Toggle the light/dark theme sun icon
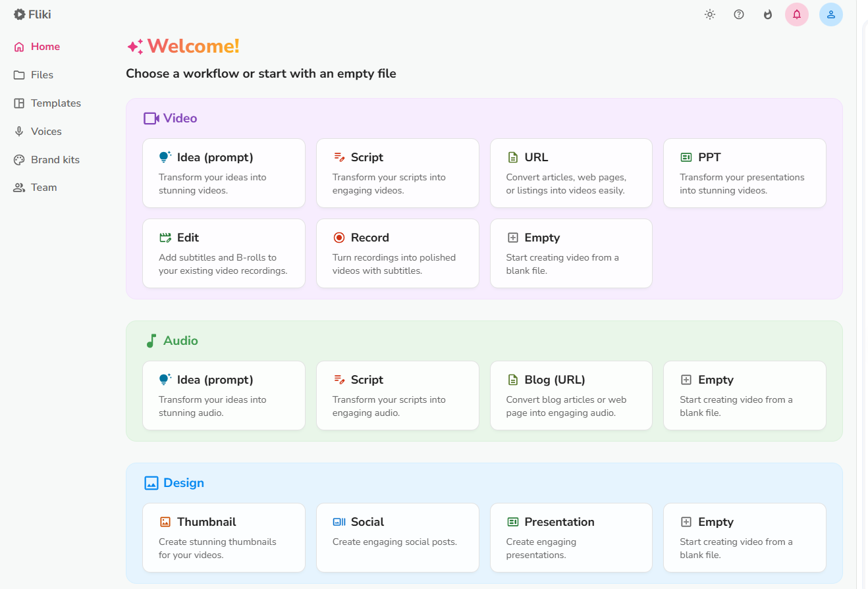Screen dimensions: 868x589 click(x=709, y=14)
